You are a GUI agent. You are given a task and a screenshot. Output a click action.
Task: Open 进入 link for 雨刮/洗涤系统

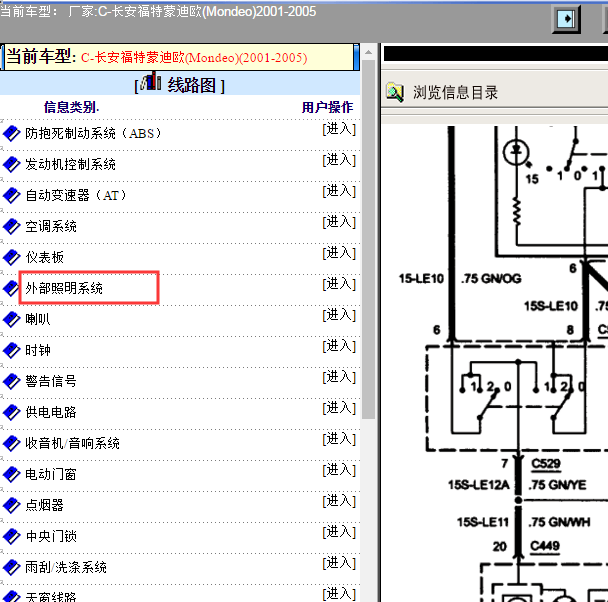coord(339,563)
